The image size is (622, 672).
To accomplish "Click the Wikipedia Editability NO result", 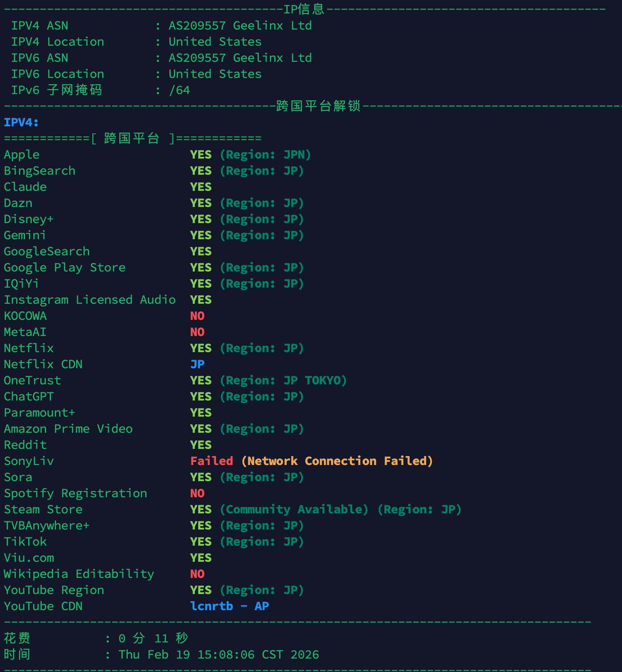I will pos(197,574).
